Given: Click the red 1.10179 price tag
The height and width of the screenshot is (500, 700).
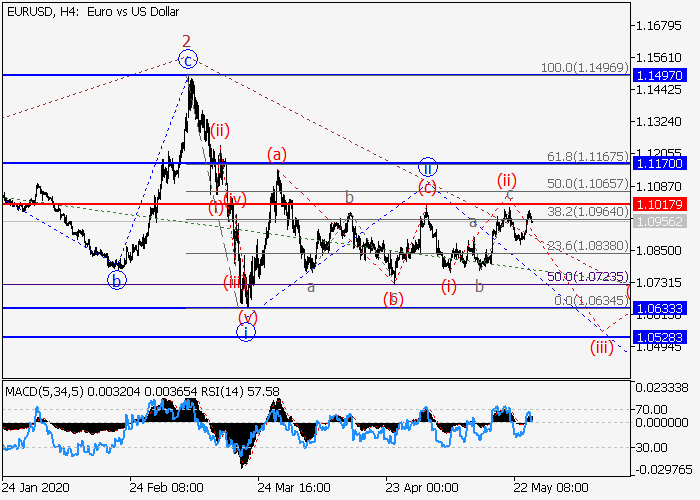Looking at the screenshot, I should (662, 204).
